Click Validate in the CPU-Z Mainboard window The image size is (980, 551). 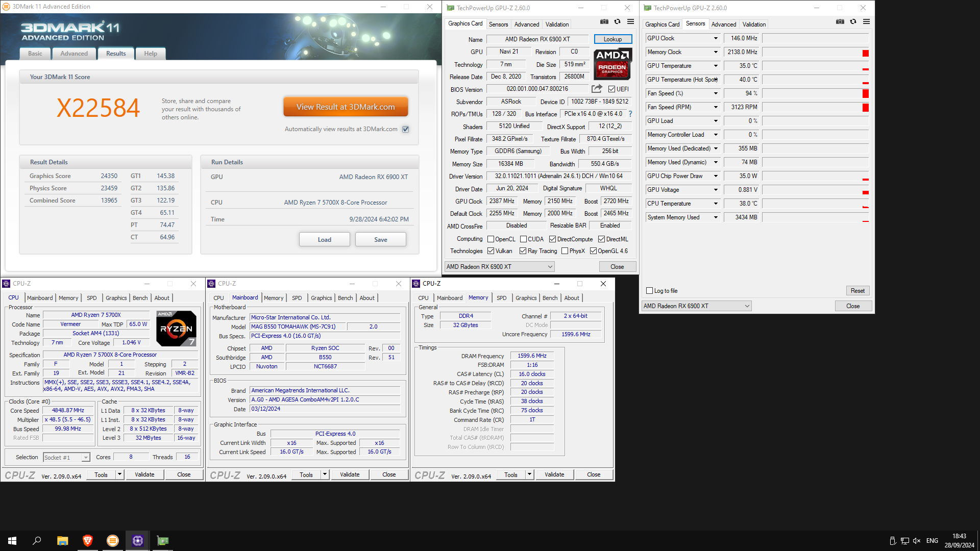click(x=350, y=474)
